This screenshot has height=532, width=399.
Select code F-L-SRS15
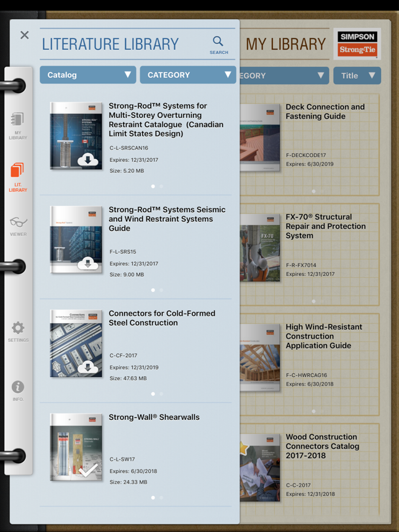(x=123, y=252)
